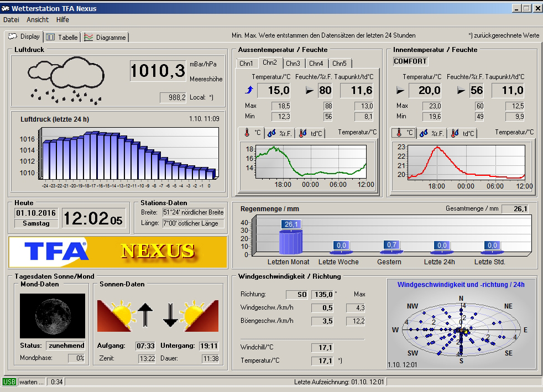
Task: Show indoor humidity %r.F. graph tab
Action: tap(432, 133)
